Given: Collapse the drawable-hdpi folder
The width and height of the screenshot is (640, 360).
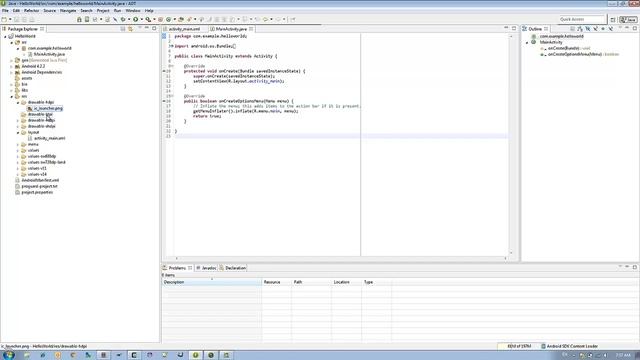Looking at the screenshot, I should click(x=18, y=102).
